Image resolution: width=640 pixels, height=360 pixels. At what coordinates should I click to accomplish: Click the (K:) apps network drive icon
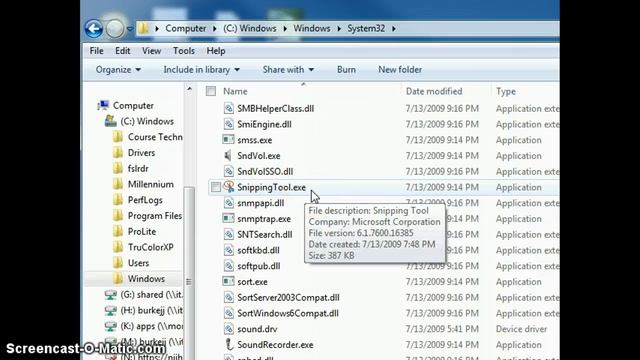(x=110, y=327)
